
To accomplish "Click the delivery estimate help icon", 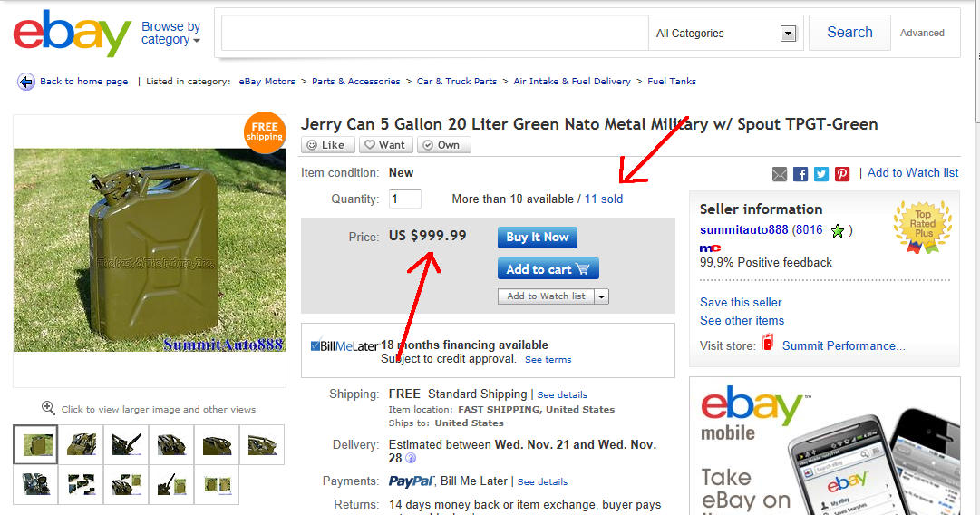I will pos(411,459).
